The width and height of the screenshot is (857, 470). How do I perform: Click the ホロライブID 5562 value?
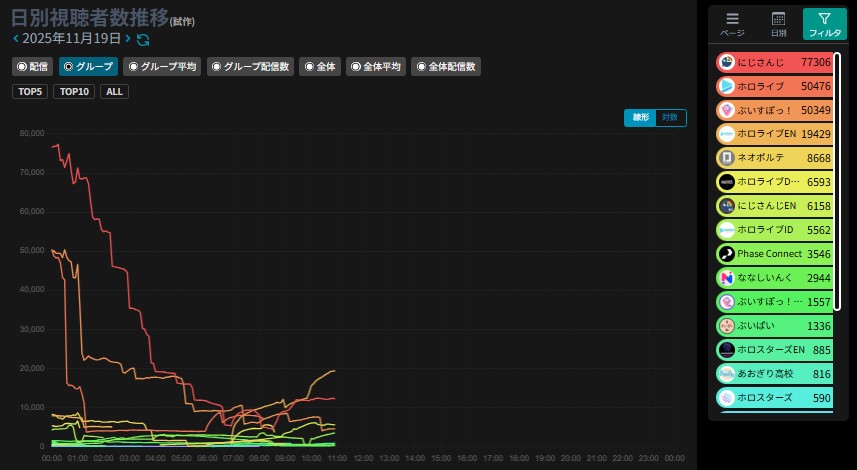(819, 230)
